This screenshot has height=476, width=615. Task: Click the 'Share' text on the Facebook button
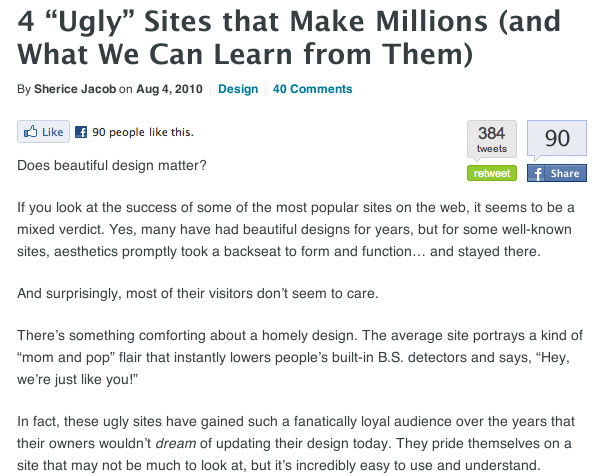coord(565,173)
